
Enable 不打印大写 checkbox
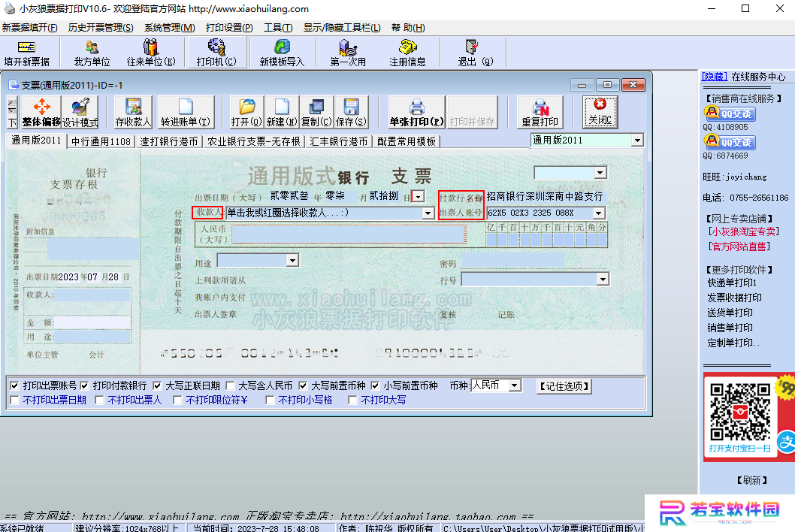[352, 401]
